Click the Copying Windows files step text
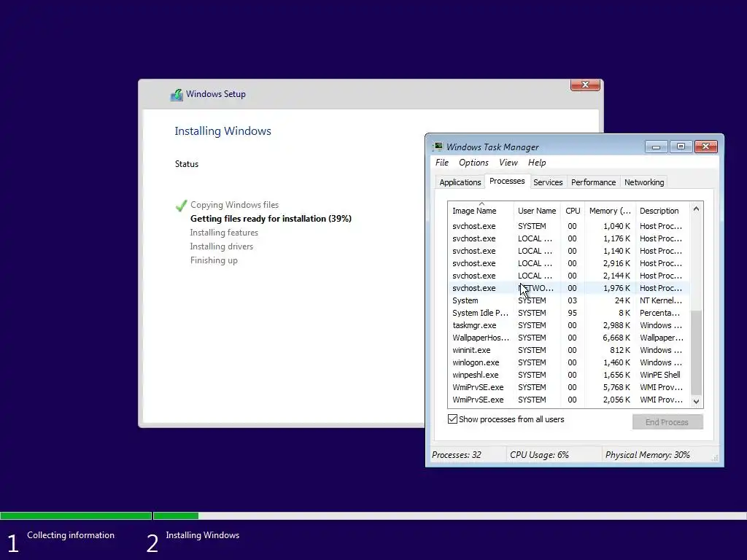Screen dimensions: 747x560 click(234, 205)
